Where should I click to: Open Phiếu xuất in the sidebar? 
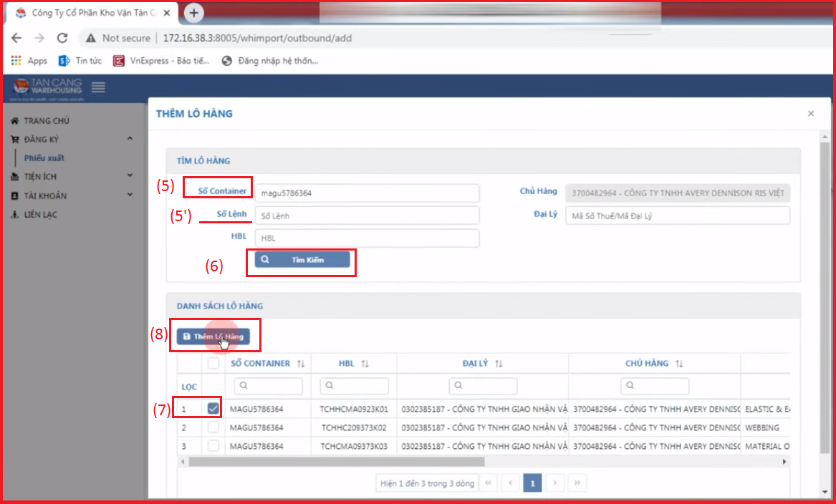[x=44, y=157]
